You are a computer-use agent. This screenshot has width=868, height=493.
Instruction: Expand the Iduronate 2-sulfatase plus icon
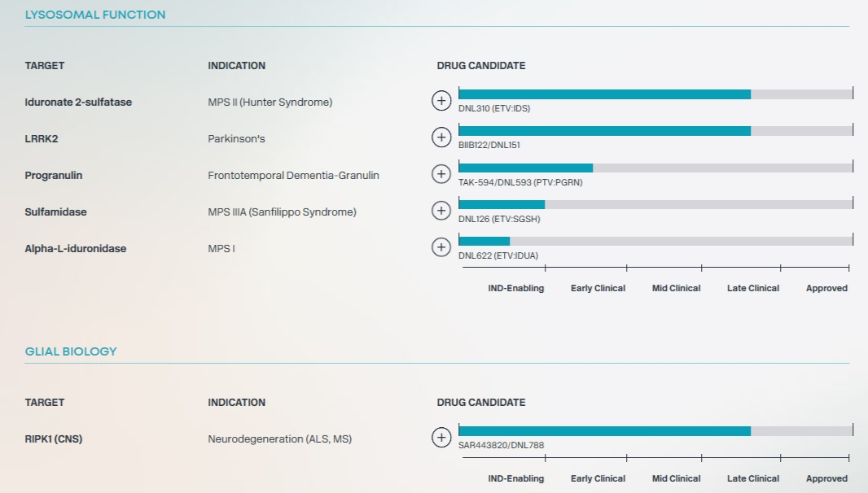pos(441,101)
